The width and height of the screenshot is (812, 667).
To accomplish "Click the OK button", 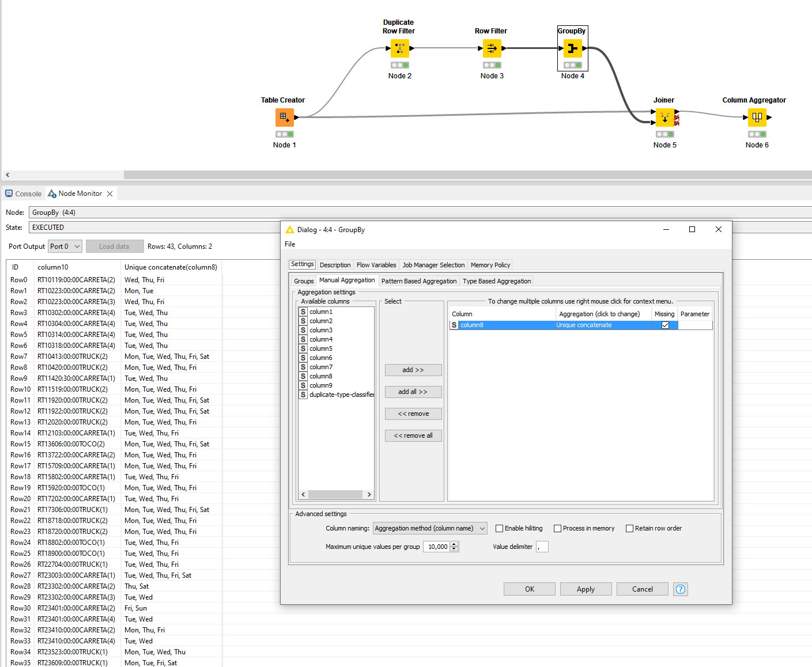I will tap(530, 589).
